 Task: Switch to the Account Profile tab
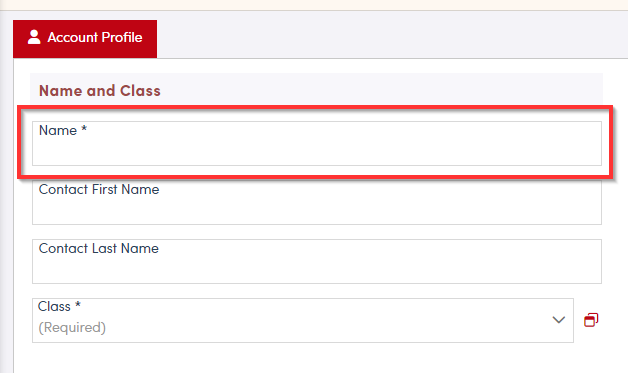[85, 39]
